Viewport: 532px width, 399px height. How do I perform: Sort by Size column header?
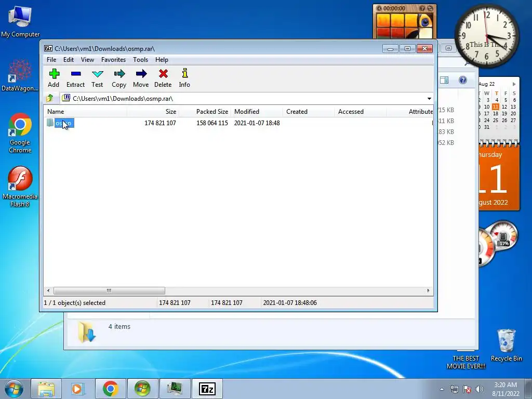coord(153,112)
